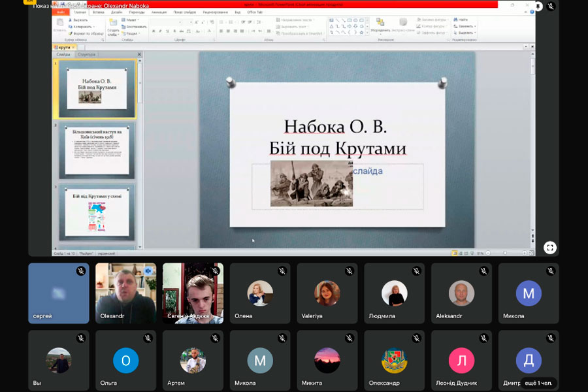Image resolution: width=588 pixels, height=392 pixels.
Task: Click the red Файл (File) button
Action: 61,12
